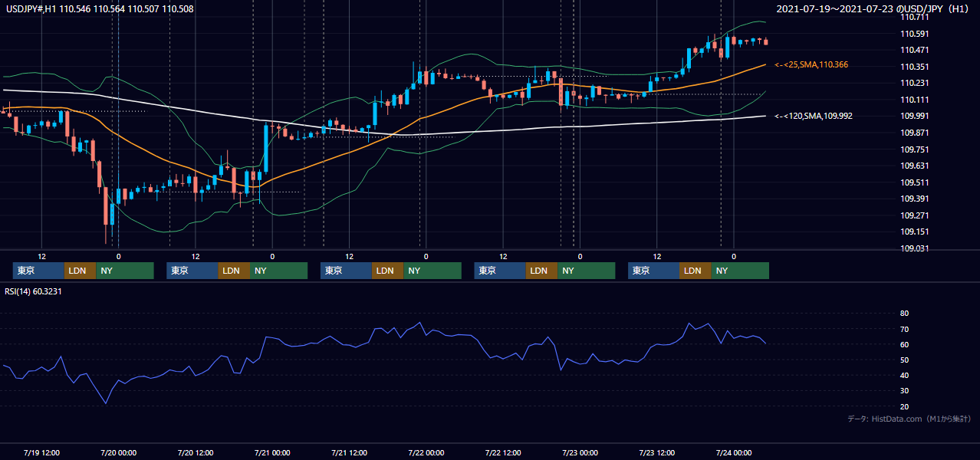Viewport: 980px width, 460px height.
Task: Select the 7/21 12:00 date label
Action: coord(350,452)
